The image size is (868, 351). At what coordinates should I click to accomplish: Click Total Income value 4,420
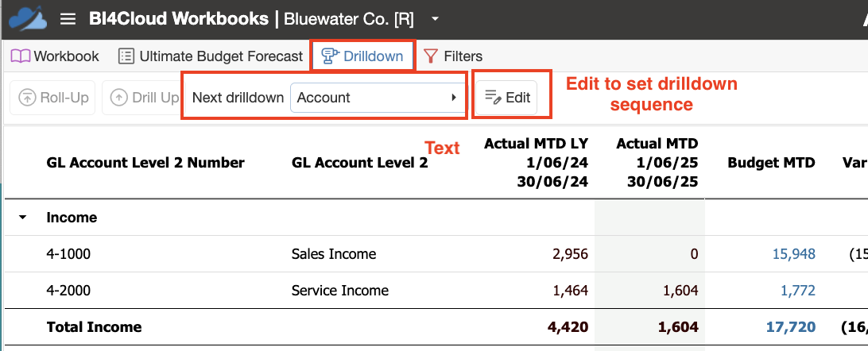tap(567, 327)
